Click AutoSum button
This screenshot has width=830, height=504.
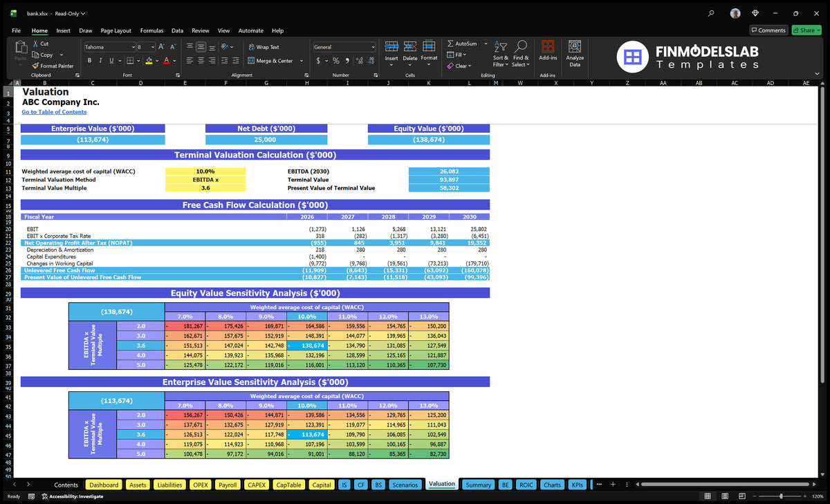461,44
